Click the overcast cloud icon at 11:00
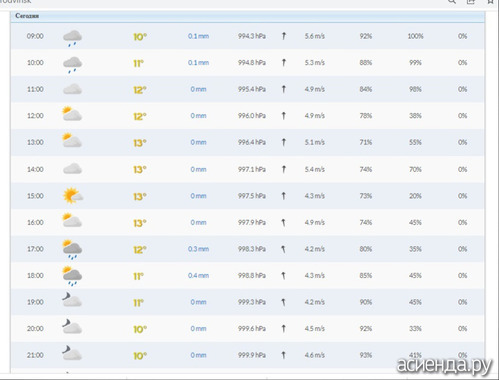Image resolution: width=499 pixels, height=380 pixels. coord(72,89)
